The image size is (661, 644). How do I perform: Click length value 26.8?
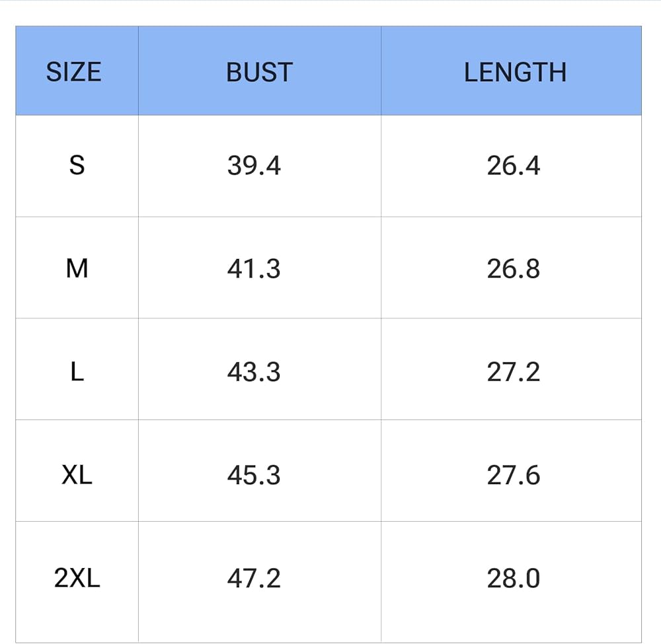[514, 268]
